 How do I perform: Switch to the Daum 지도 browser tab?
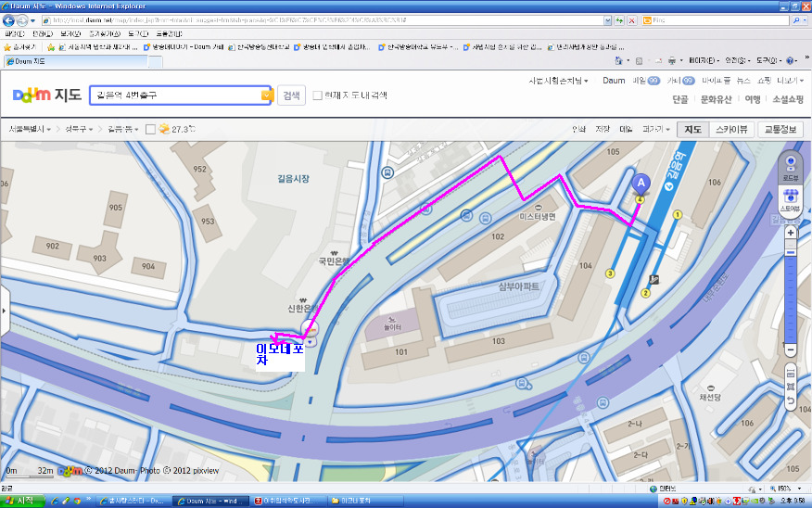pos(76,61)
